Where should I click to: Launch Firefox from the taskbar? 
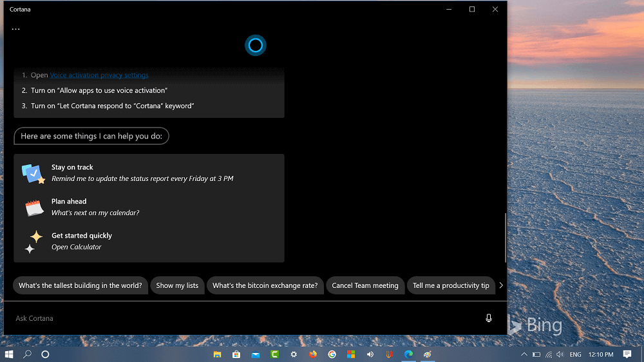point(313,354)
